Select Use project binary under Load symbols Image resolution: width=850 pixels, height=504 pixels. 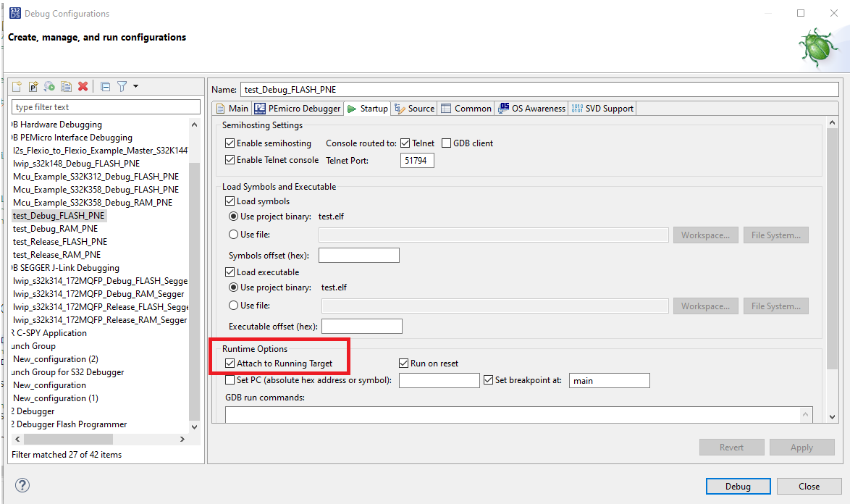tap(234, 217)
